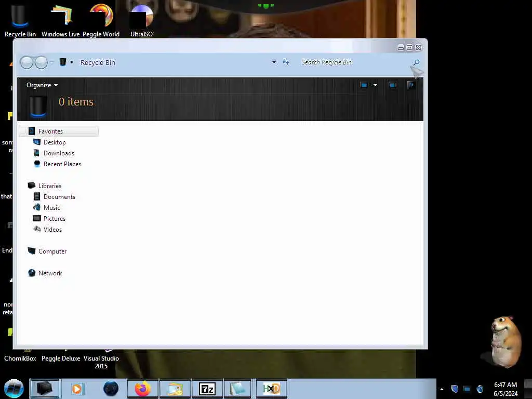This screenshot has height=399, width=532.
Task: Open the help icon in toolbar
Action: click(411, 85)
